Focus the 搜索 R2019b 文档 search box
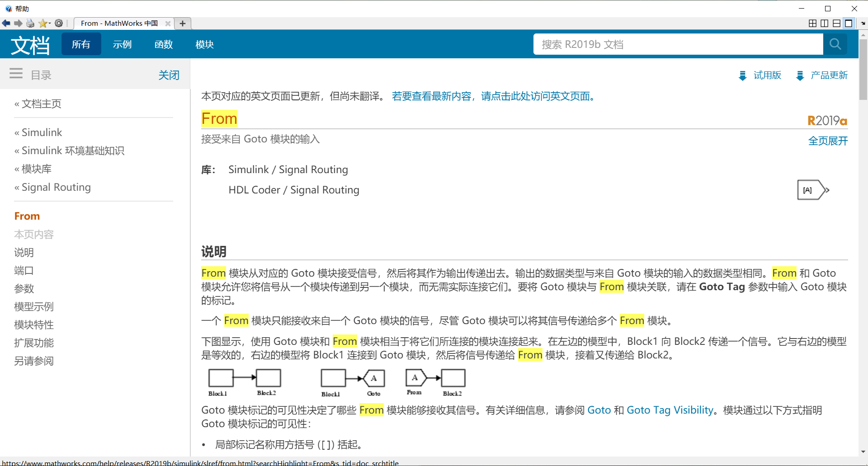This screenshot has height=466, width=868. click(x=678, y=44)
